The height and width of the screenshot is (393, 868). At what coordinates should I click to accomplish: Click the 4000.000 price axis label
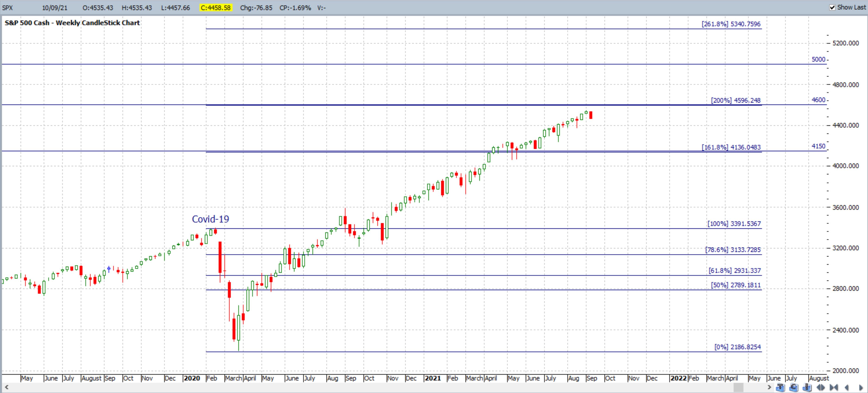coord(846,166)
